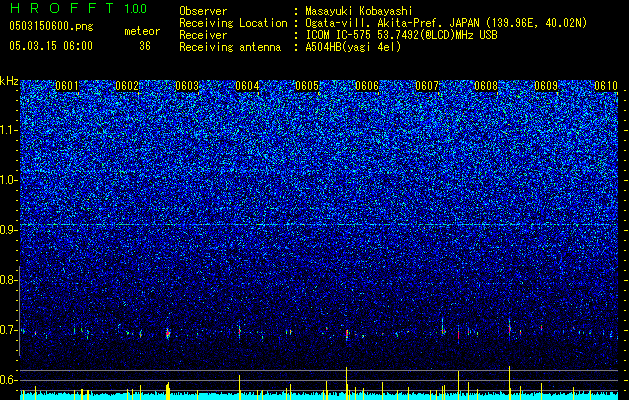The width and height of the screenshot is (629, 400).
Task: Select the filename 0503150600.png
Action: click(51, 26)
